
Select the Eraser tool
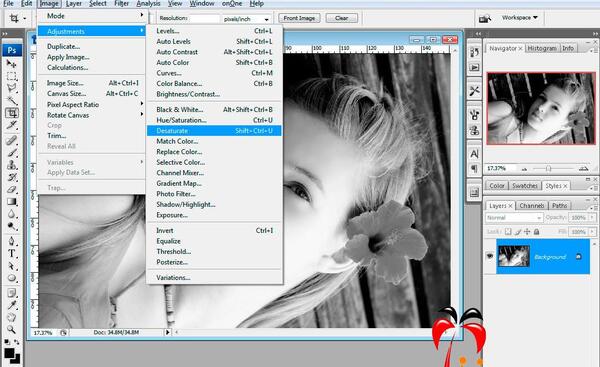point(11,189)
